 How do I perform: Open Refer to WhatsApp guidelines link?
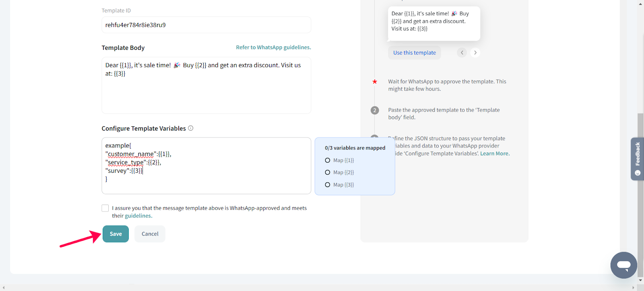click(273, 47)
